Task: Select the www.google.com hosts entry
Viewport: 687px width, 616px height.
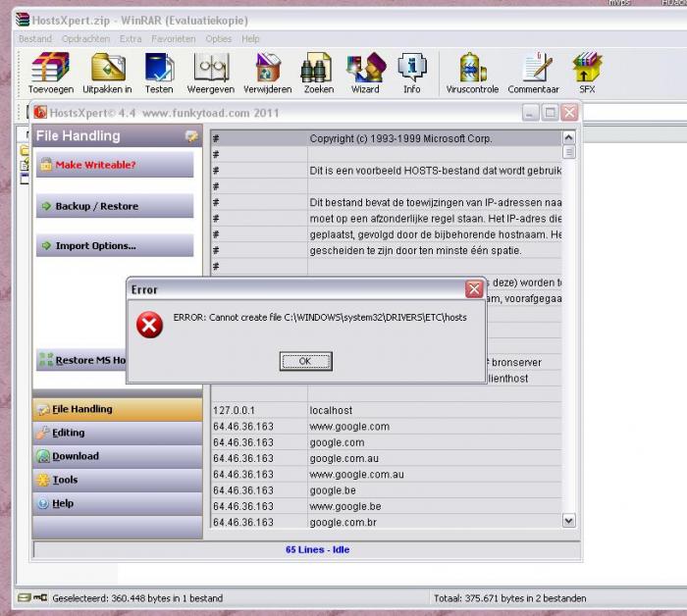Action: 387,427
